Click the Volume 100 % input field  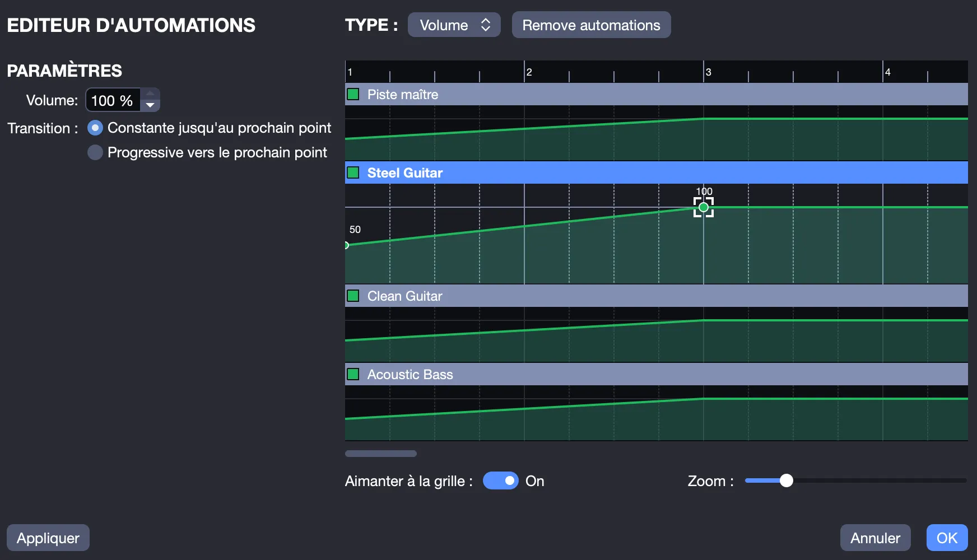pos(113,100)
